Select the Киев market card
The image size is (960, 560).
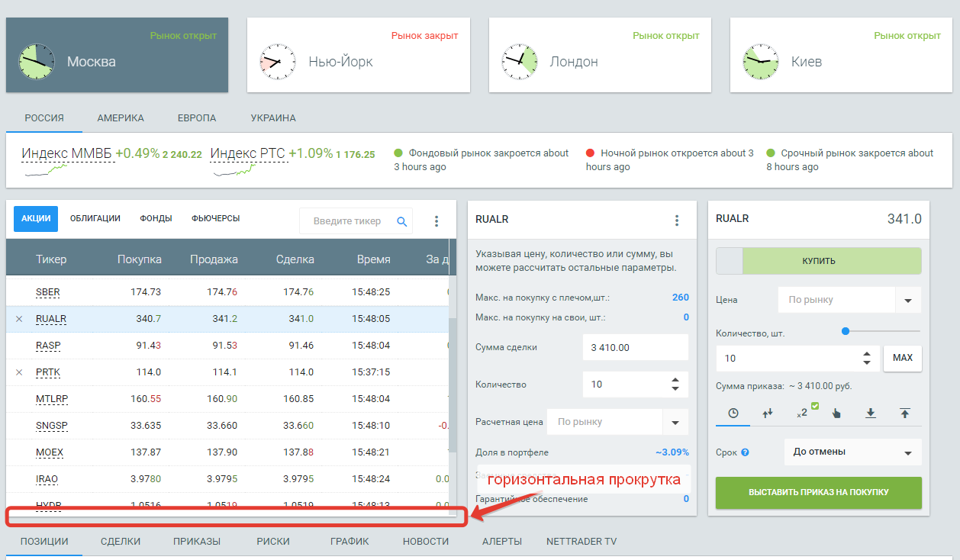click(x=841, y=55)
